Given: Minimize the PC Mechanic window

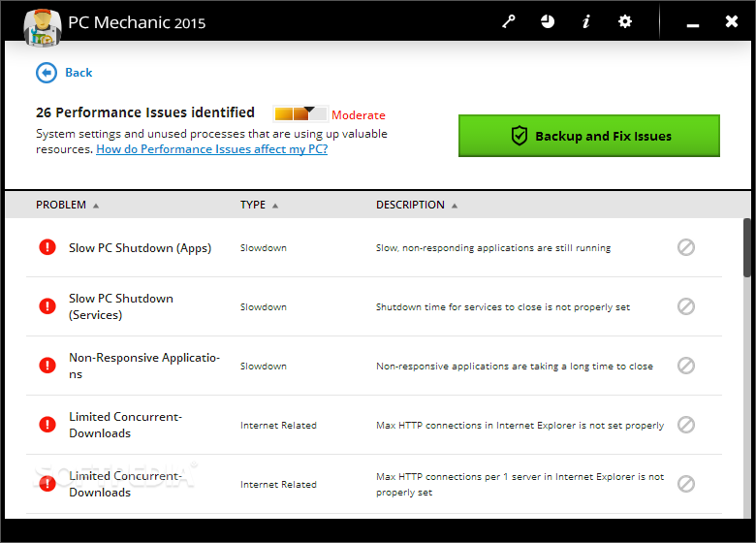Looking at the screenshot, I should click(693, 23).
